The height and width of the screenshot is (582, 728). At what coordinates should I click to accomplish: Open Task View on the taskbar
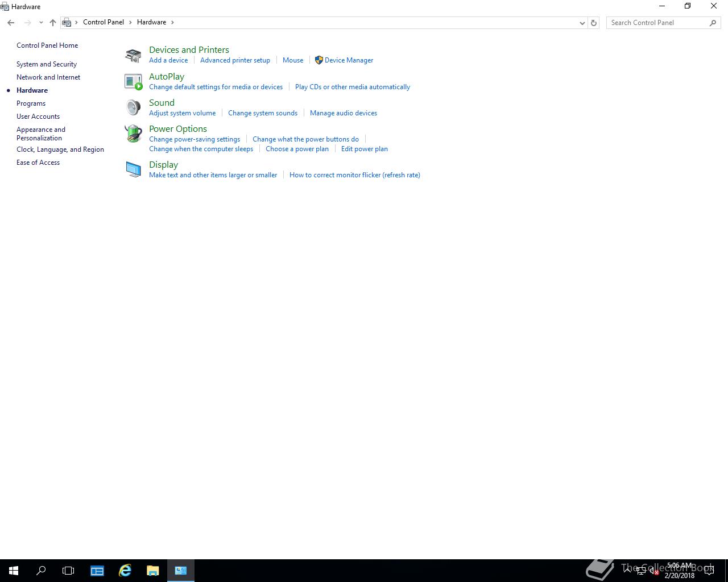pos(68,571)
